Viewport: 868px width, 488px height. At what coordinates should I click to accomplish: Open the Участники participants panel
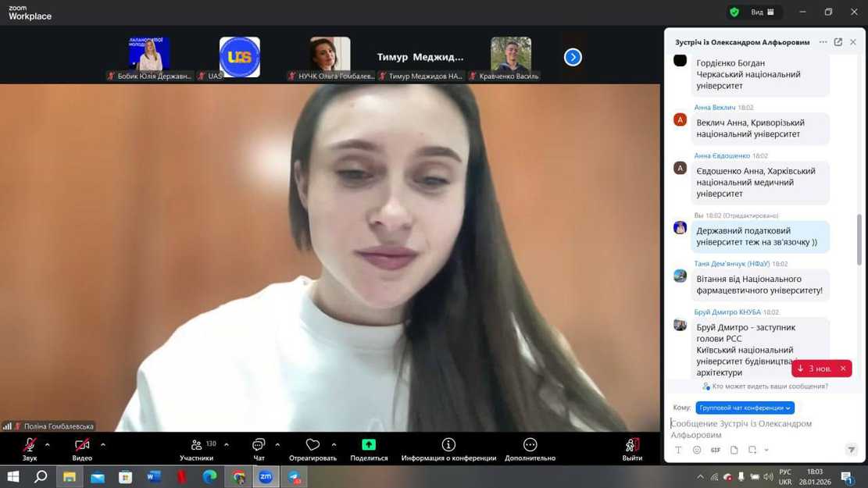point(197,445)
